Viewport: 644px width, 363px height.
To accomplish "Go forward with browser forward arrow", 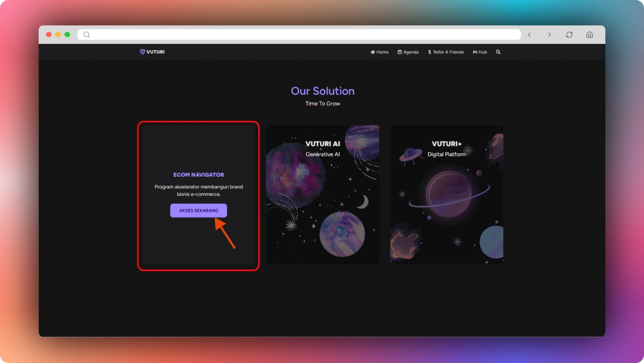I will [x=549, y=34].
